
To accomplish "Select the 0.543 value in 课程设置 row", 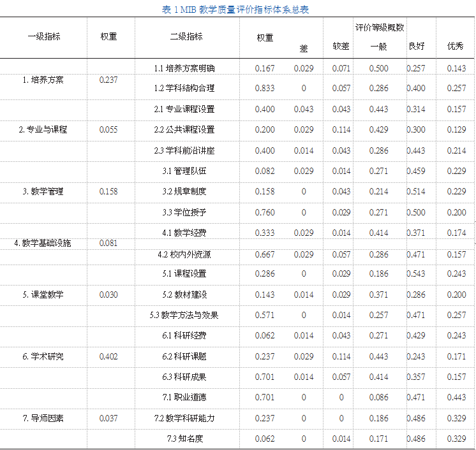I will [416, 274].
